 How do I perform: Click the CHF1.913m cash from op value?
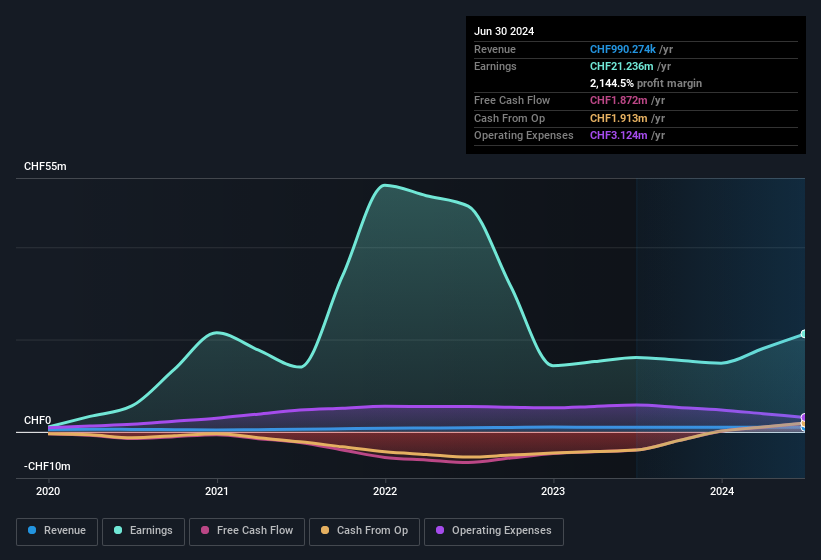(x=618, y=118)
